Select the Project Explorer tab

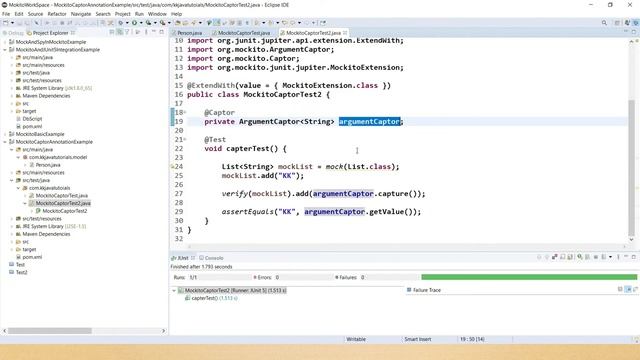(50, 33)
